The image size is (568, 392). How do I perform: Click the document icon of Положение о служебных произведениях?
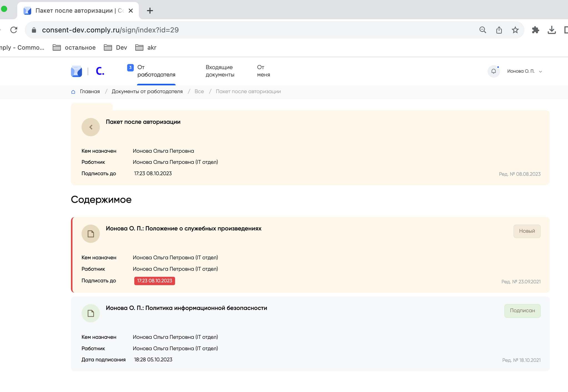(x=90, y=234)
